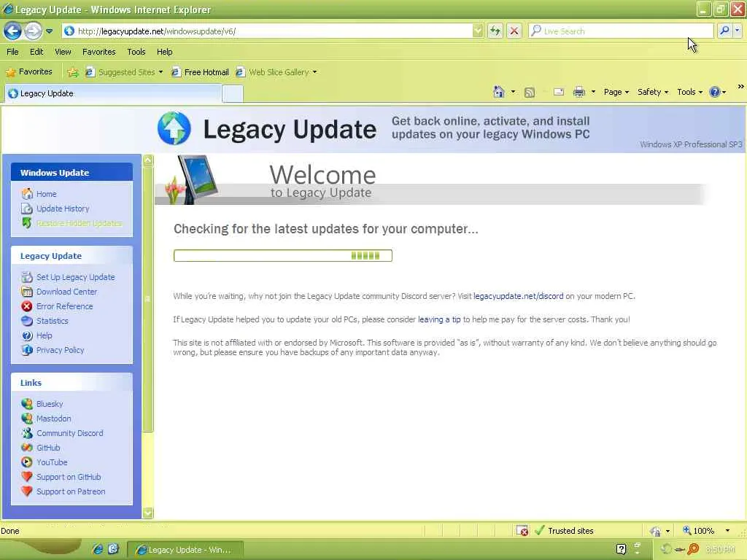Open a new blank tab button

tap(233, 94)
